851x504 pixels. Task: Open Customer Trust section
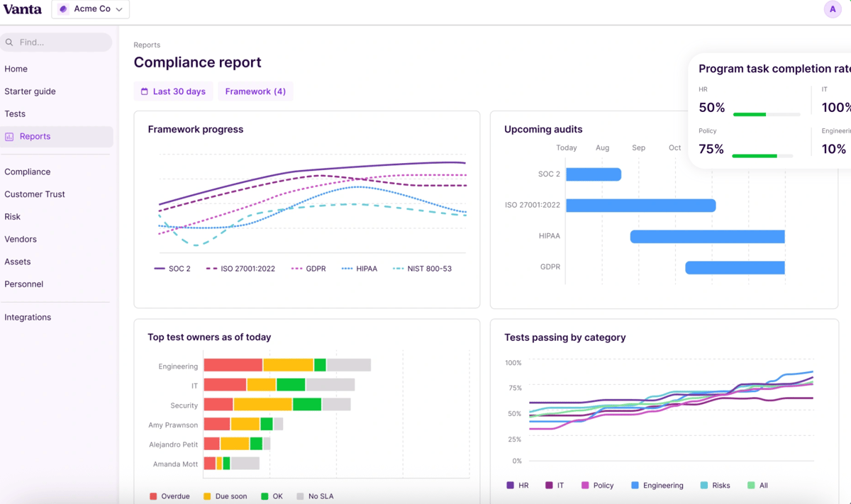click(x=35, y=194)
